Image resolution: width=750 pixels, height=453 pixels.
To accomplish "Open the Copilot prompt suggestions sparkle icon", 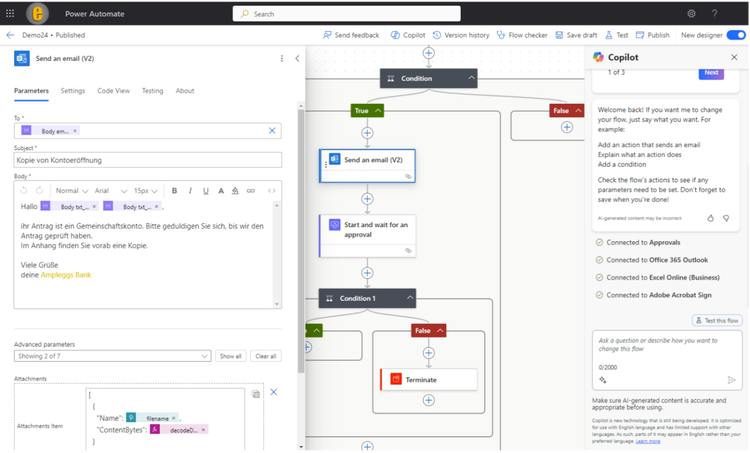I will [x=603, y=380].
